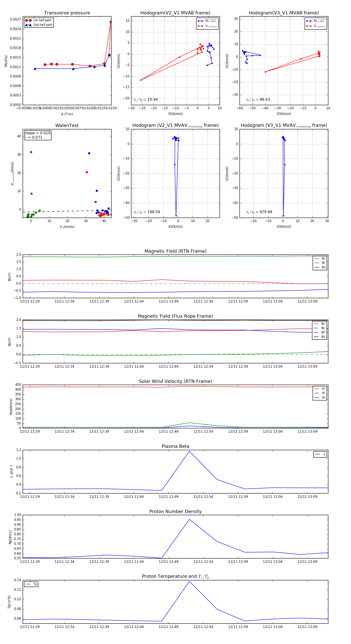Image resolution: width=351 pixels, height=644 pixels.
Task: Click the "Vt" legend entry
Action: (320, 393)
